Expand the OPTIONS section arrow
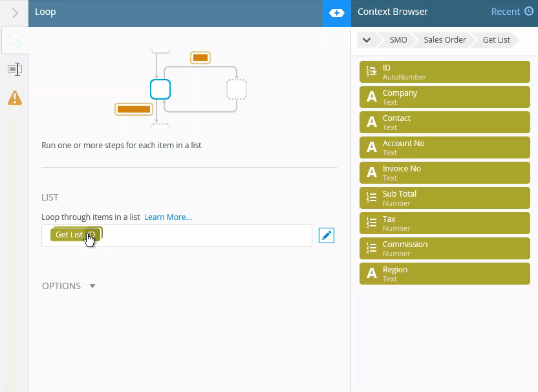538x392 pixels. [92, 286]
